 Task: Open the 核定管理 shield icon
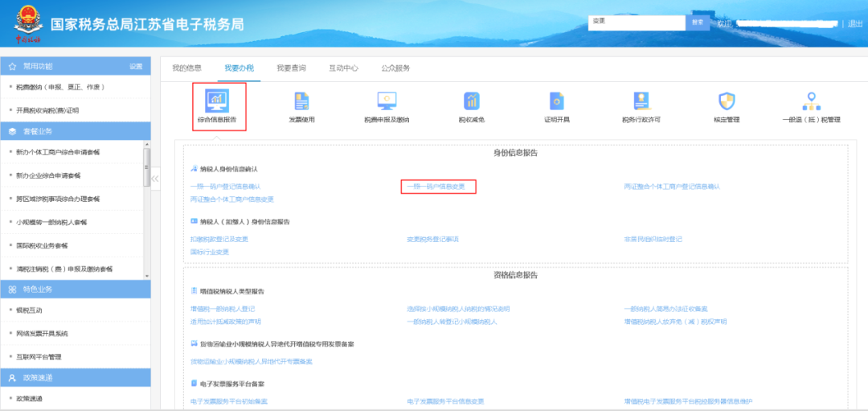[x=727, y=101]
